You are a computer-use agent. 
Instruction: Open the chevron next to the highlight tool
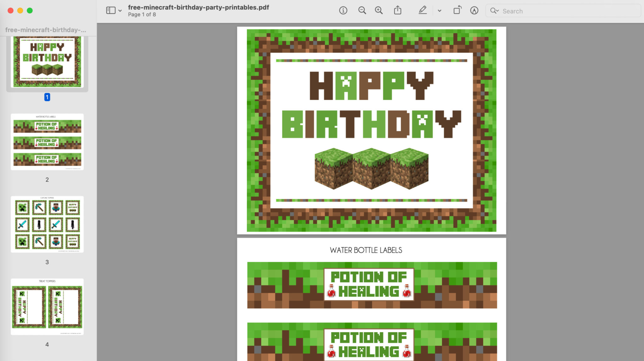[439, 10]
